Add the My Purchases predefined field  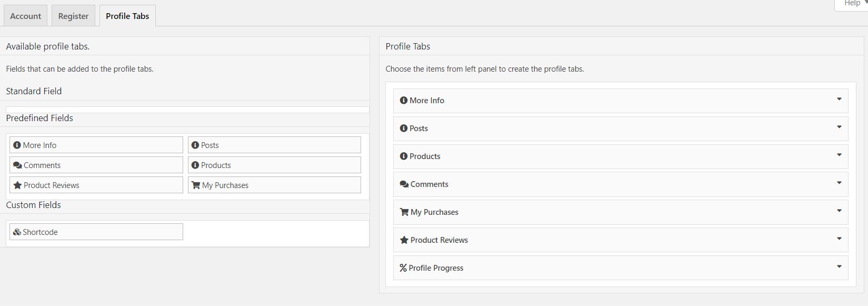pyautogui.click(x=274, y=185)
